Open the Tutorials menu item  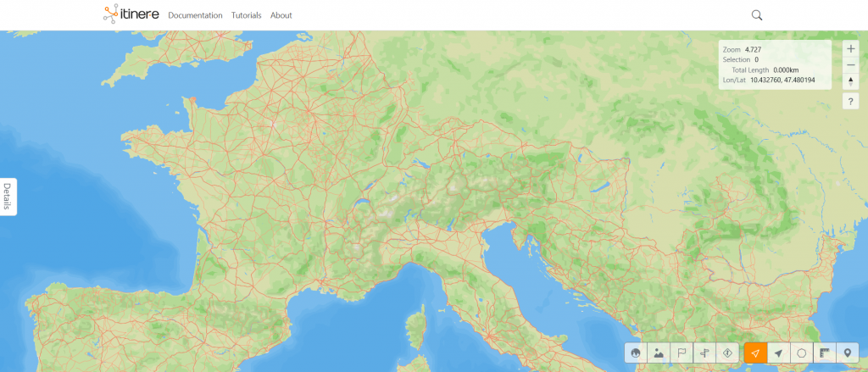tap(247, 15)
